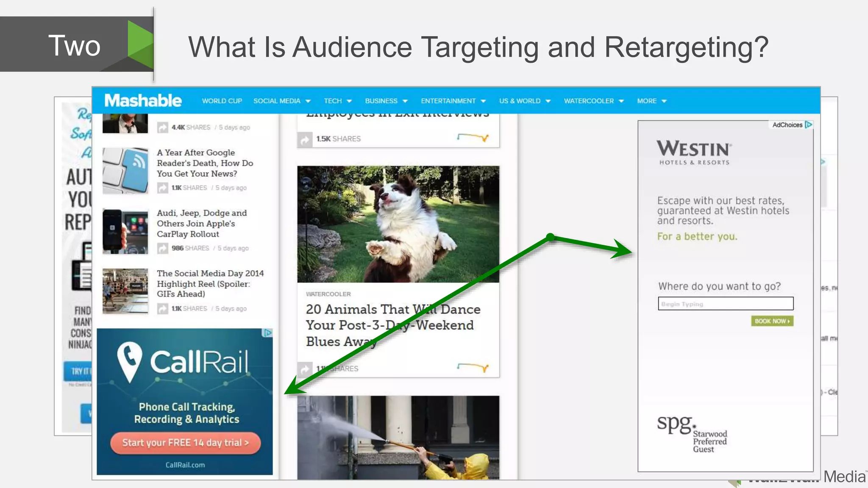
Task: Open the Watercooler menu
Action: [x=589, y=101]
